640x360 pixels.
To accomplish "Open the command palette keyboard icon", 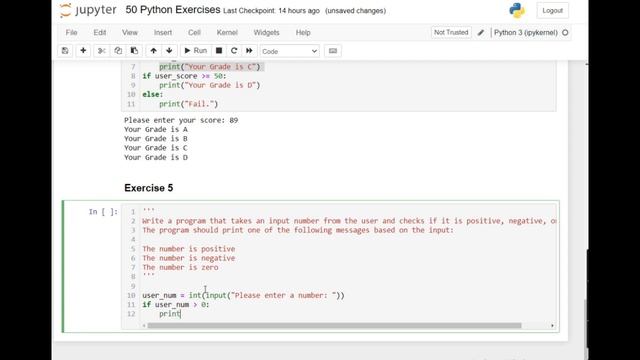I will click(333, 51).
